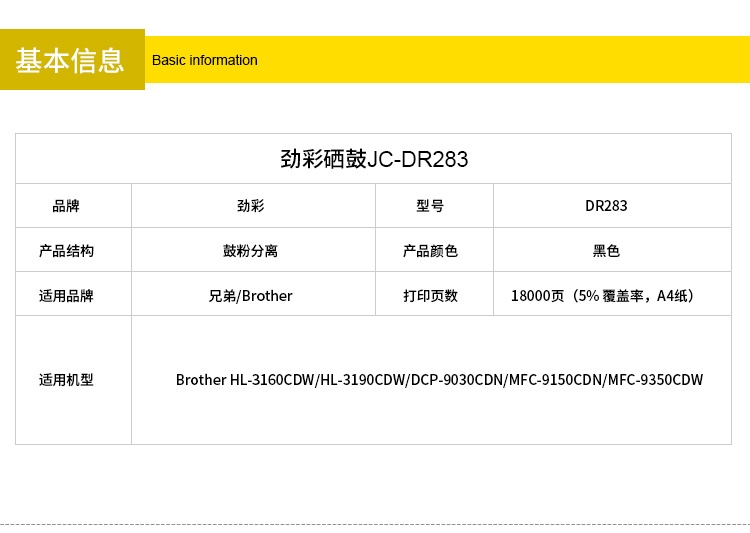The height and width of the screenshot is (533, 750).
Task: Click the table title 劲彩硒鼓JC-DR283
Action: (x=374, y=159)
